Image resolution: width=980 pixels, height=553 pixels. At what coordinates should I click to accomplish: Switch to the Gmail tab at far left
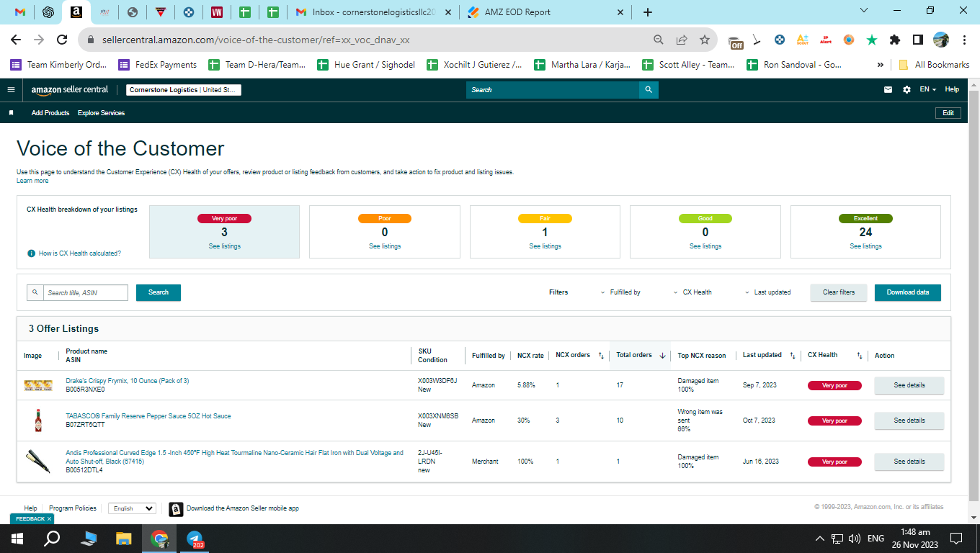pyautogui.click(x=20, y=12)
